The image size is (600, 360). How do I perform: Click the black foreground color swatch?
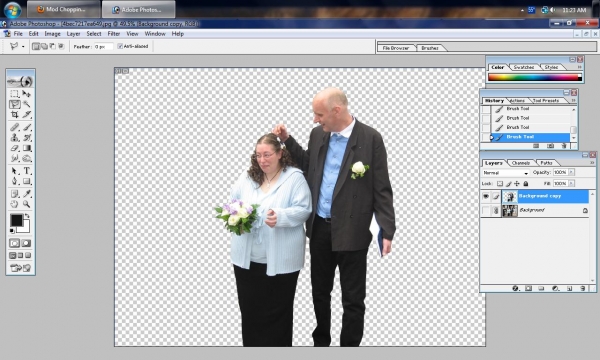pyautogui.click(x=16, y=220)
